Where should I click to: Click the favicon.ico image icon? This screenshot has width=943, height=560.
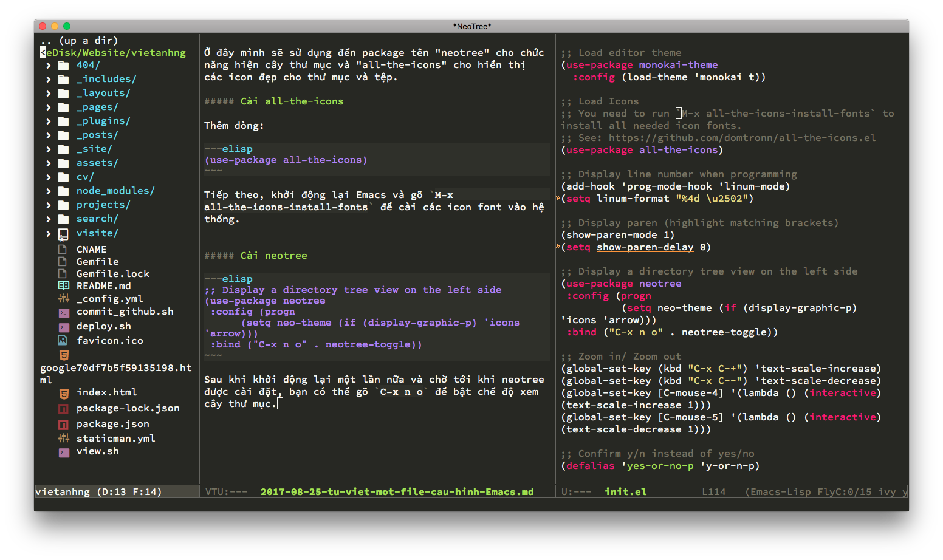click(64, 340)
